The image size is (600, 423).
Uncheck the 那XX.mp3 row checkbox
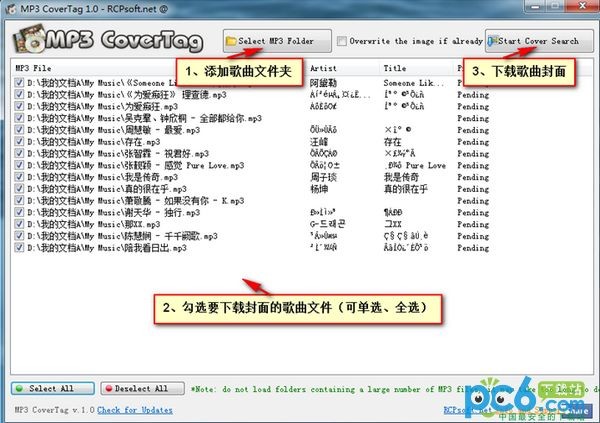pos(19,224)
